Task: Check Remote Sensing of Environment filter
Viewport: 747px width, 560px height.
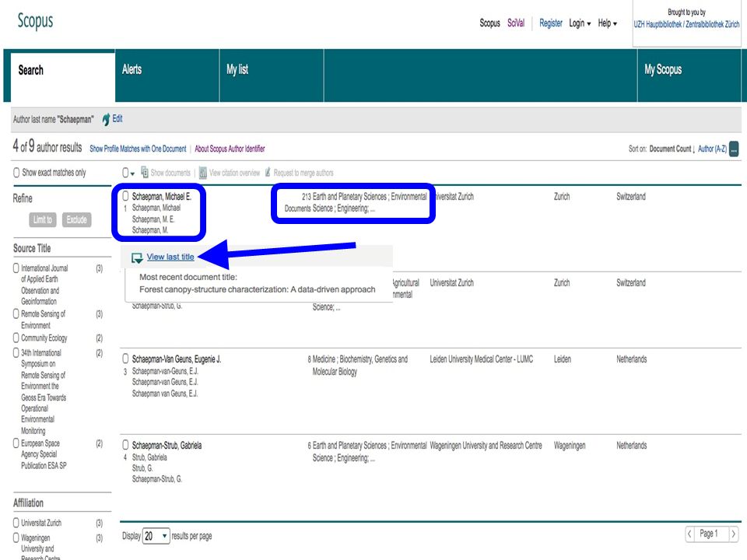Action: [x=16, y=313]
